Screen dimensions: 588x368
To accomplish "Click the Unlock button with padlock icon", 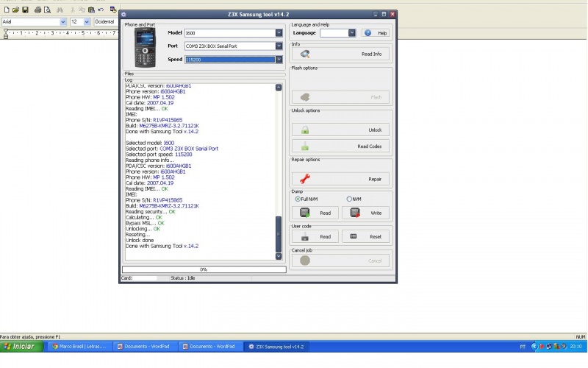I will 340,130.
